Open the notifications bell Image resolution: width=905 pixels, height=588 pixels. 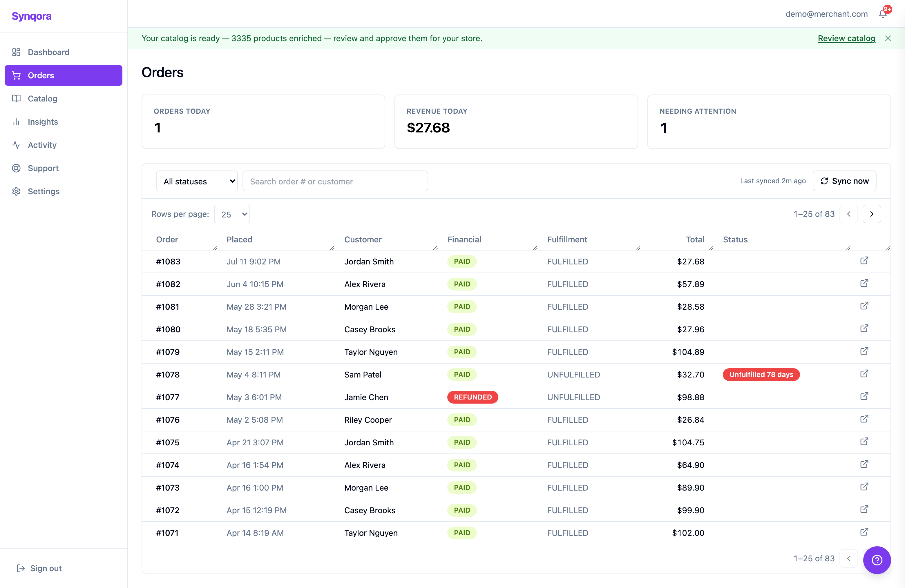click(883, 14)
